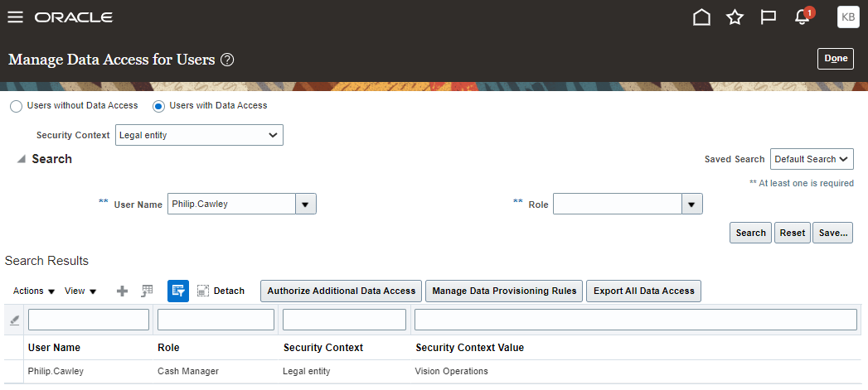Click the plus Create icon
This screenshot has width=868, height=390.
(x=123, y=291)
